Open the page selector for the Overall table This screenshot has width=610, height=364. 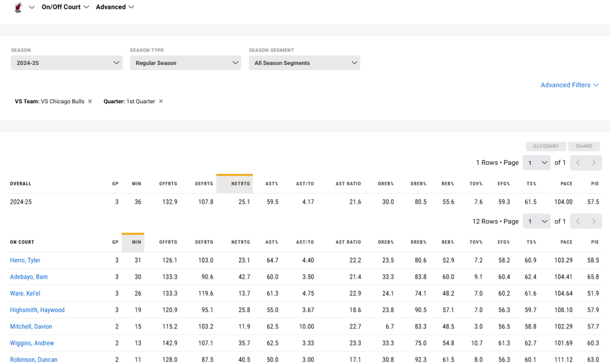pos(537,163)
